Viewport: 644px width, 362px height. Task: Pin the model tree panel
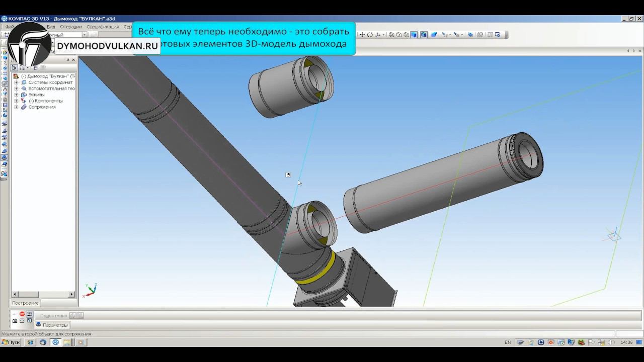tap(68, 60)
